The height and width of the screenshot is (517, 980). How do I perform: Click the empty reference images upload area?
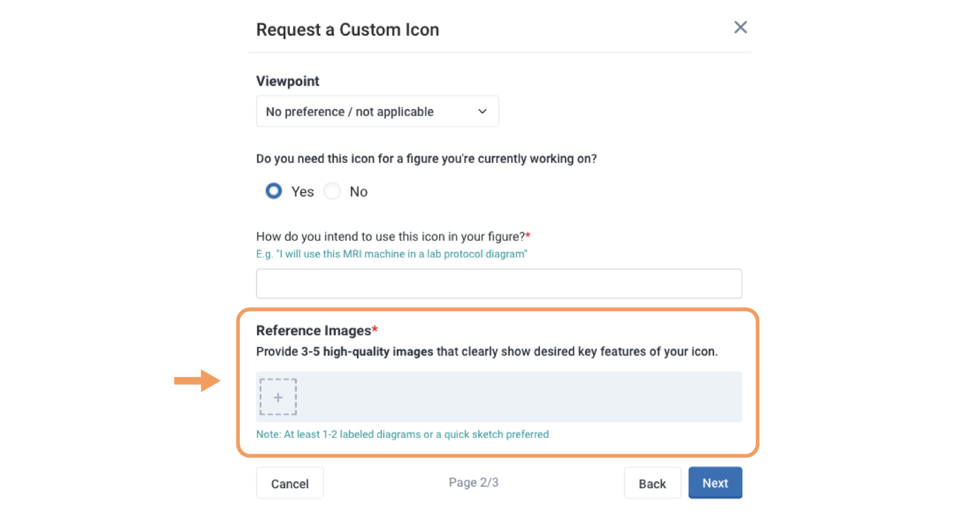(x=519, y=397)
